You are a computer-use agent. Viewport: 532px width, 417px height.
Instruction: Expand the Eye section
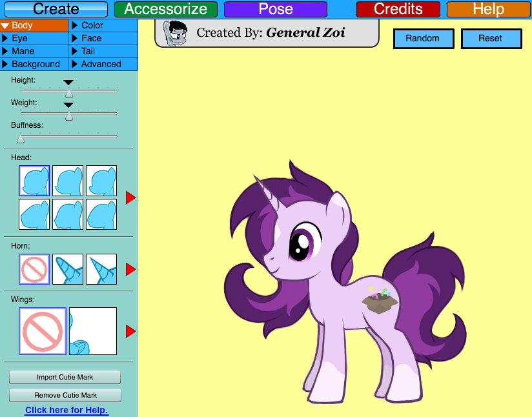point(34,38)
